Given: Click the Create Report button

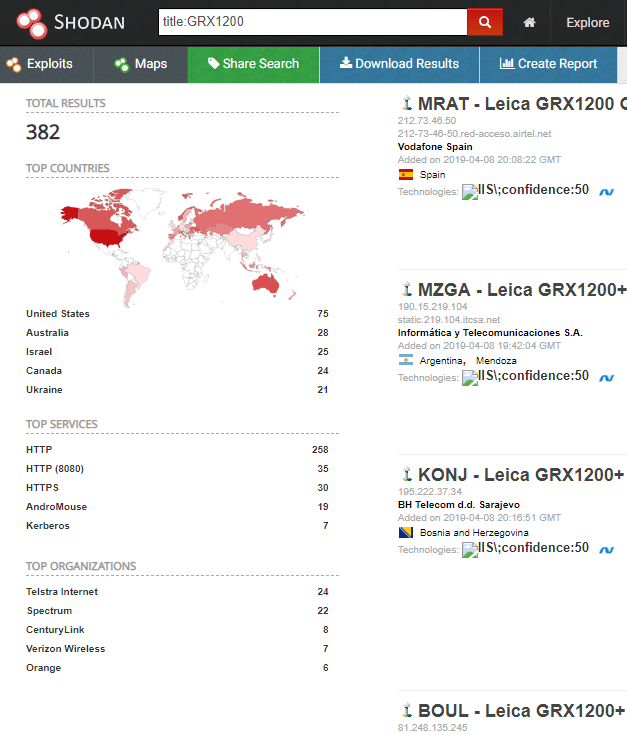Looking at the screenshot, I should point(548,64).
